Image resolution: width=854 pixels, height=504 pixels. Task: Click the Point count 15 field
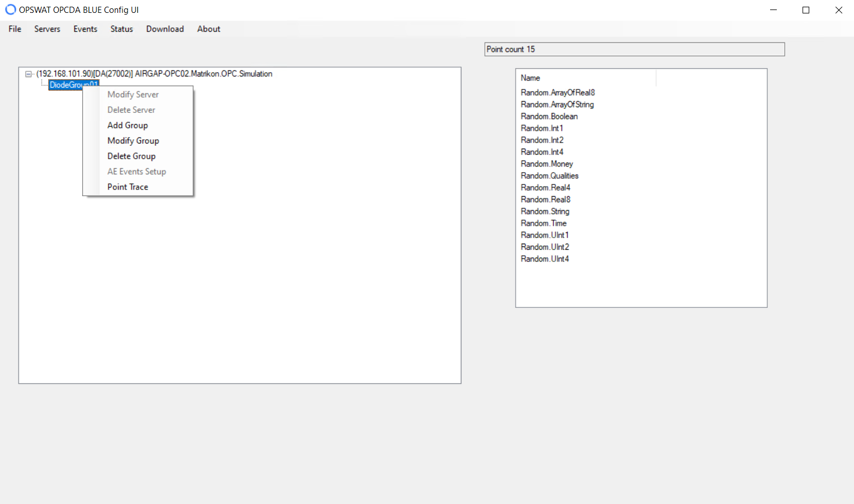pos(634,49)
